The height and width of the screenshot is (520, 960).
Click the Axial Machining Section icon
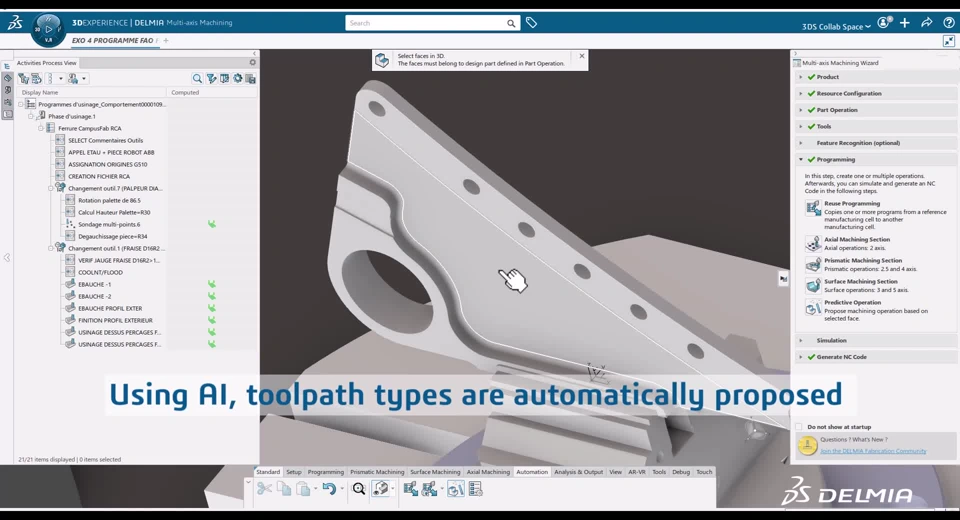(x=812, y=243)
